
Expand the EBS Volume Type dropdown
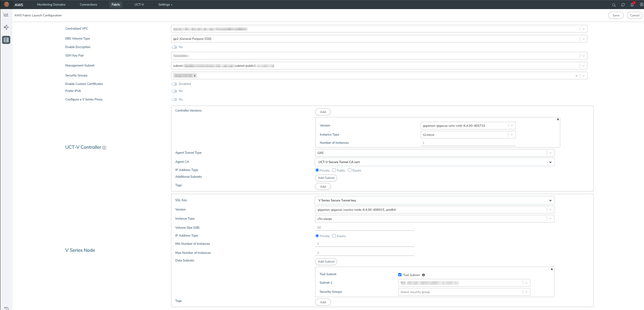379,39
